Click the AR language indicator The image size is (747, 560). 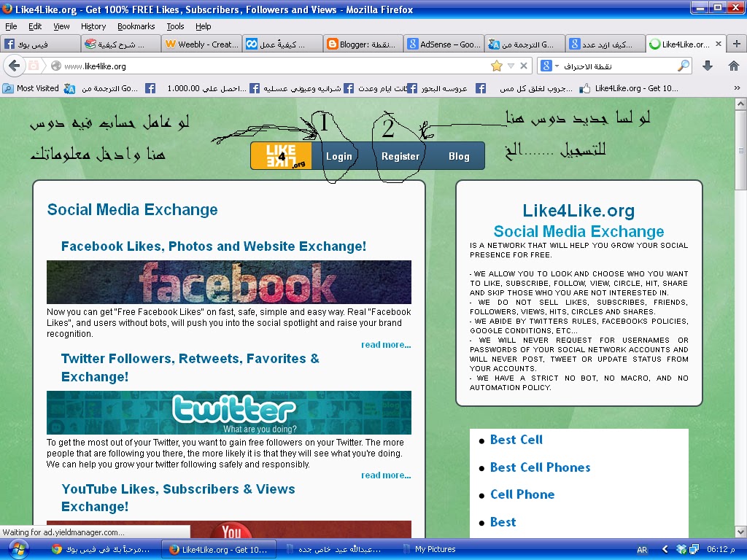(642, 550)
